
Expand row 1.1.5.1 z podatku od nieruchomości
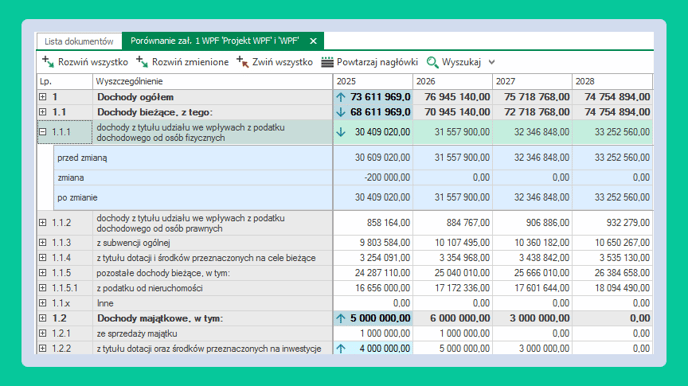click(x=43, y=288)
